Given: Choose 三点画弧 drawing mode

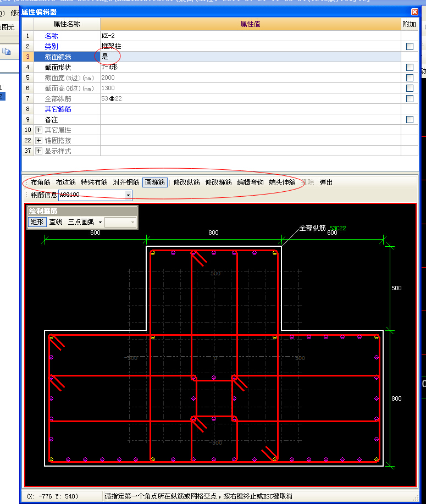Looking at the screenshot, I should (x=81, y=222).
